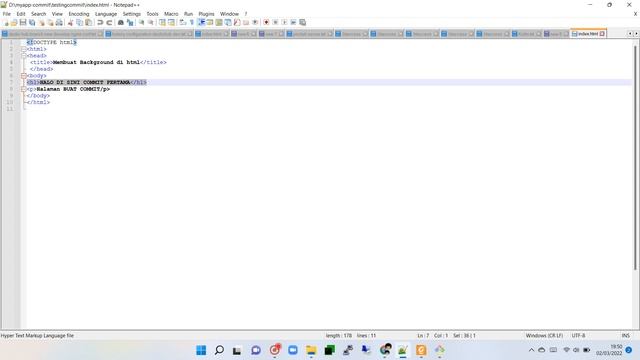Click the Close All toolbar icon
The height and width of the screenshot is (360, 640).
pyautogui.click(x=50, y=22)
